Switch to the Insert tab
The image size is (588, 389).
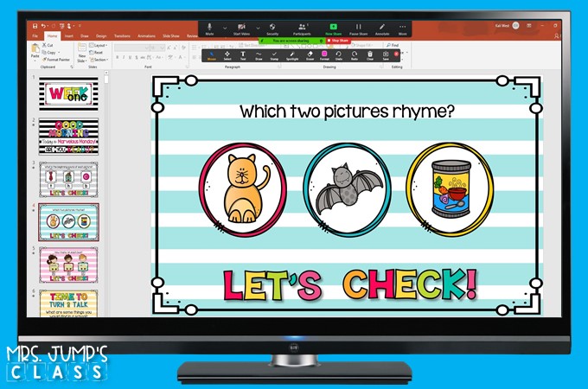click(69, 36)
